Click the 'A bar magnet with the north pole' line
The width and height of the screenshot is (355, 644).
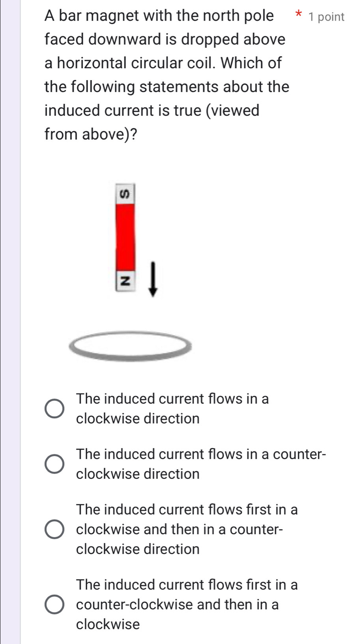pos(159,16)
